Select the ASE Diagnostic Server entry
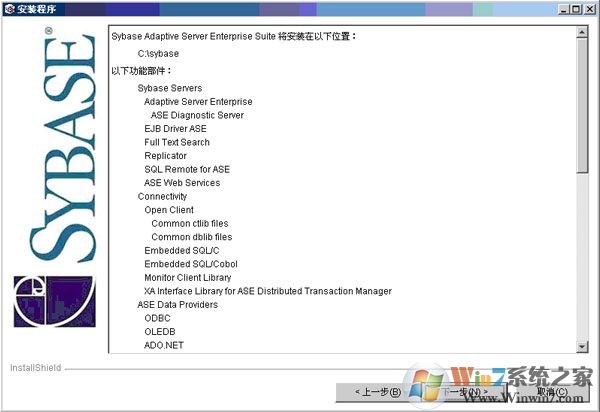The image size is (600, 412). click(197, 115)
